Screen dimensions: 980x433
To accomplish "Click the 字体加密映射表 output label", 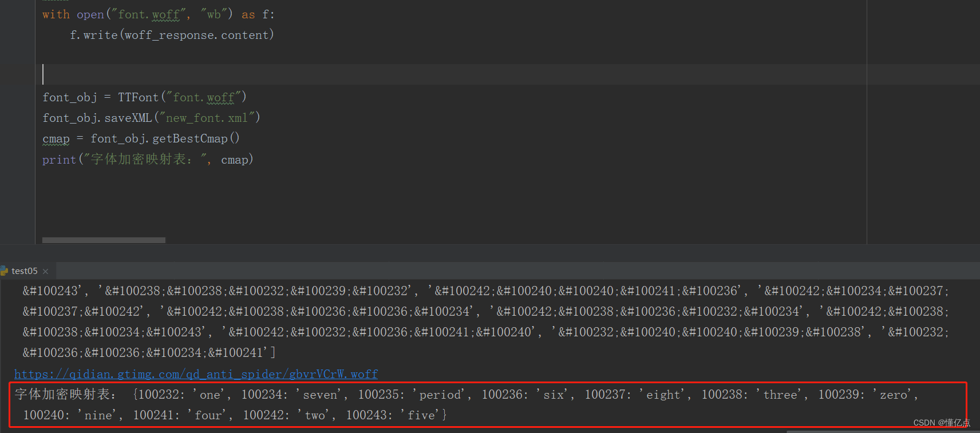I will [x=65, y=394].
